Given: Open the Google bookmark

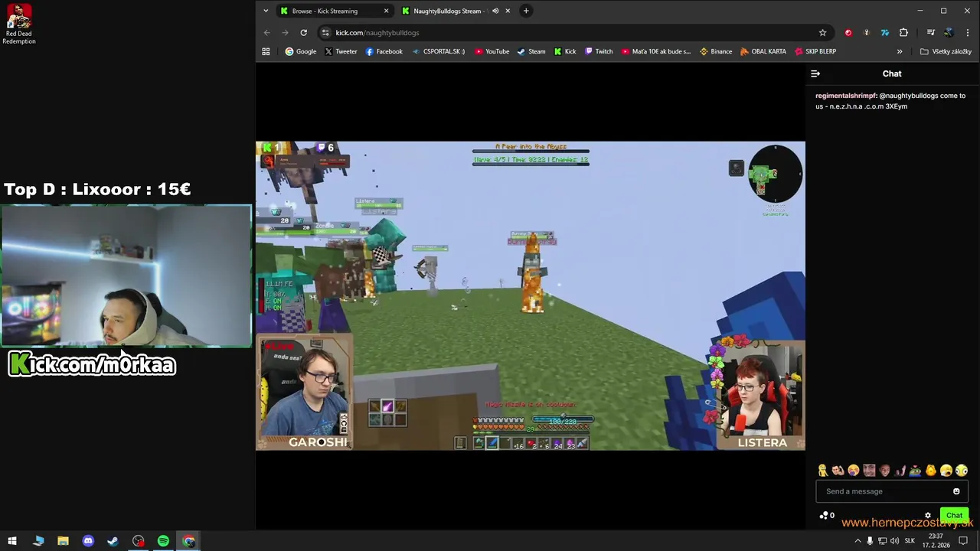Looking at the screenshot, I should tap(300, 51).
